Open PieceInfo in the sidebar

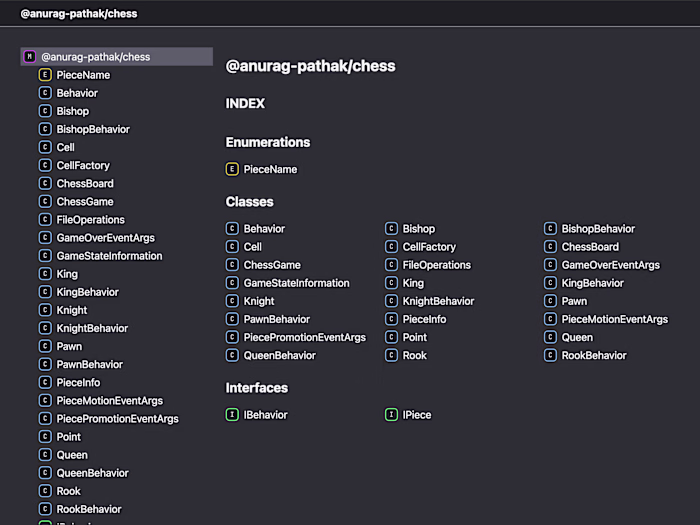click(x=78, y=383)
